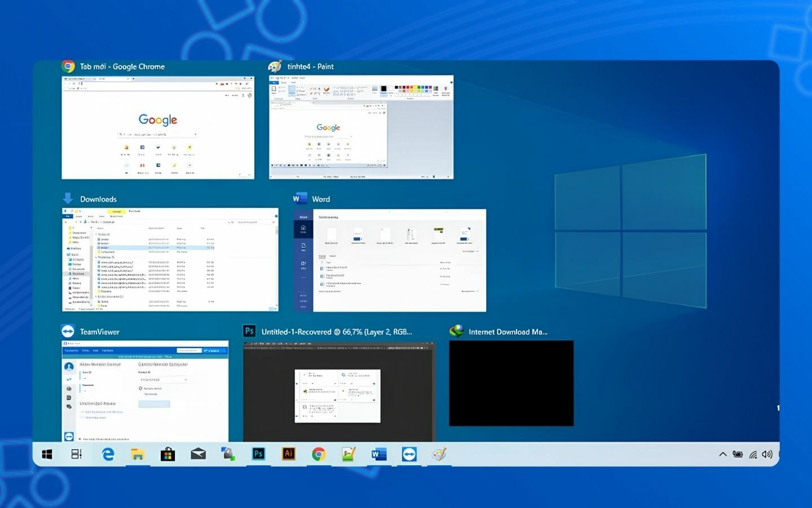The image size is (812, 508).
Task: Click the Word icon on the taskbar
Action: 379,454
